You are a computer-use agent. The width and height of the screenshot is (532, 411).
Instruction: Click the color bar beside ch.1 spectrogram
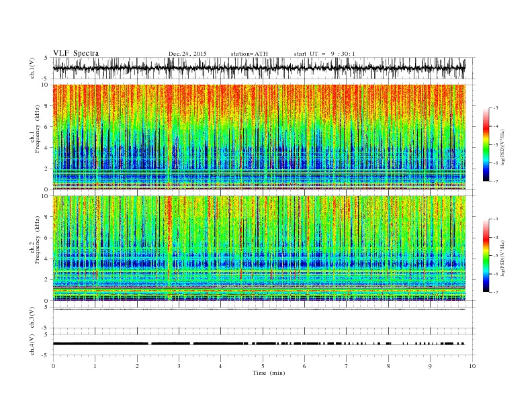point(486,144)
